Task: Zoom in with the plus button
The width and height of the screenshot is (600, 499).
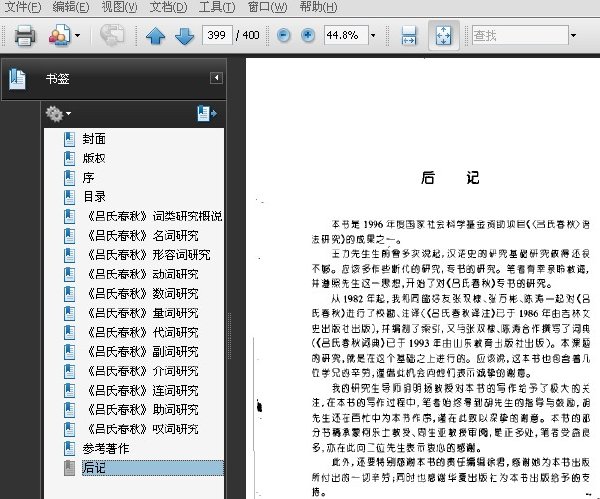Action: click(308, 35)
